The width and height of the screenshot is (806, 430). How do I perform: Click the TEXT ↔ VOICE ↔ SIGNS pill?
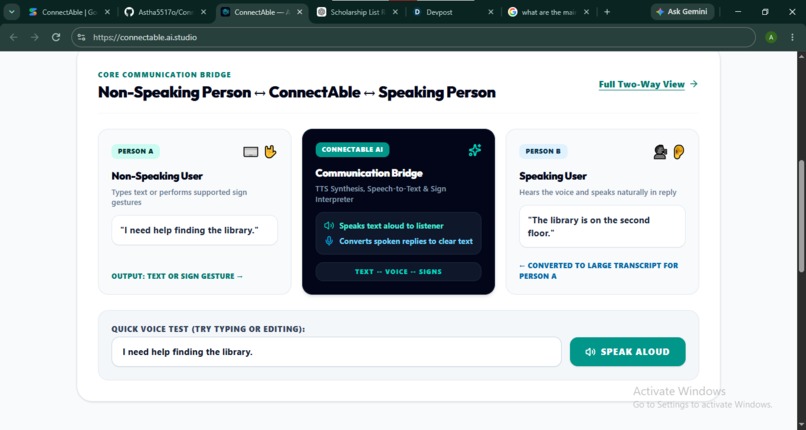tap(398, 271)
